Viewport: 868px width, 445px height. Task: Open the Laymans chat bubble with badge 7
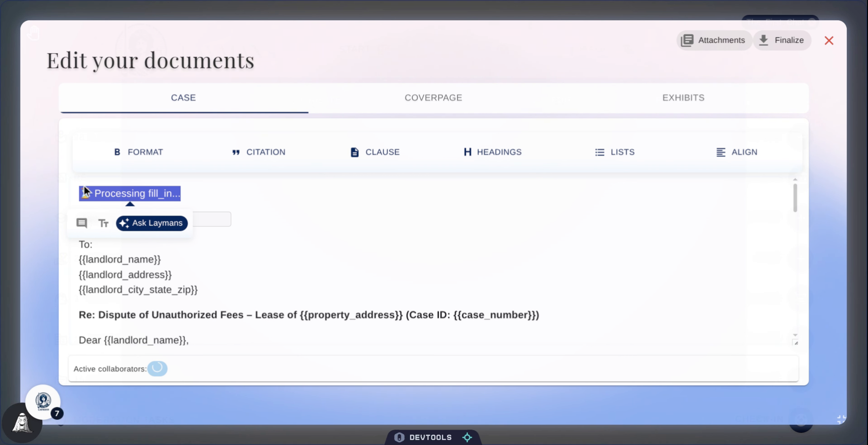43,402
